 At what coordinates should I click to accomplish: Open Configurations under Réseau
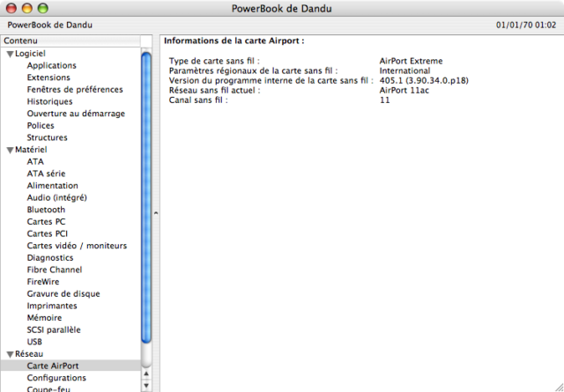point(56,378)
